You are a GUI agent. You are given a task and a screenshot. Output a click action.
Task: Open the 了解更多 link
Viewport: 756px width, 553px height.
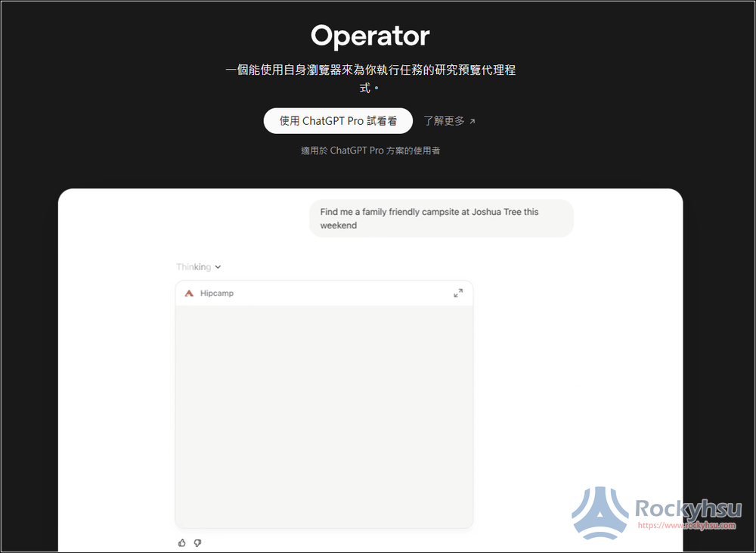tap(449, 121)
